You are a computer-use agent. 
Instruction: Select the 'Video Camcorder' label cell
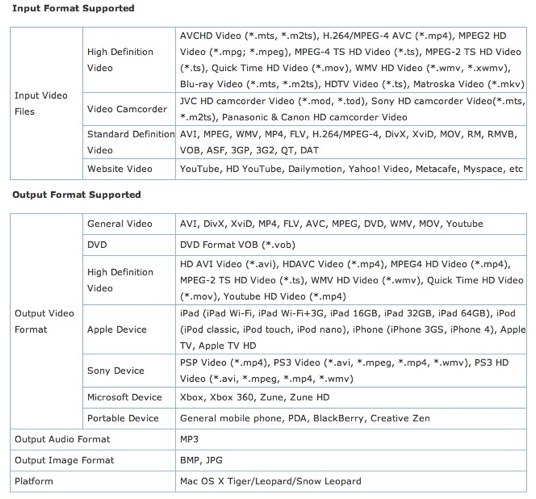coord(129,109)
